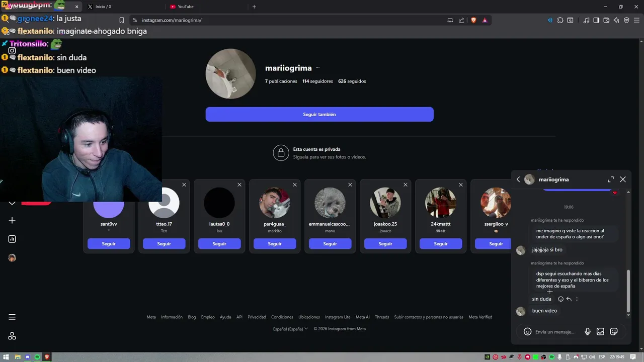
Task: Reply to the 'sin duda' message
Action: [569, 299]
